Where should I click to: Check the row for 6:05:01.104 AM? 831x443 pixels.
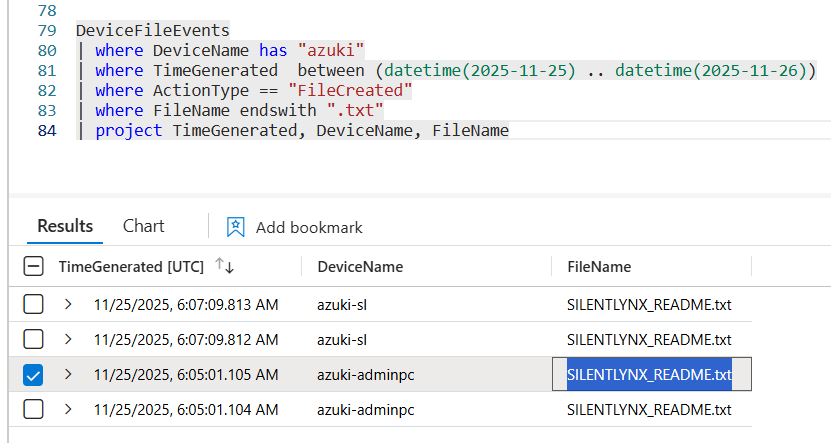33,410
